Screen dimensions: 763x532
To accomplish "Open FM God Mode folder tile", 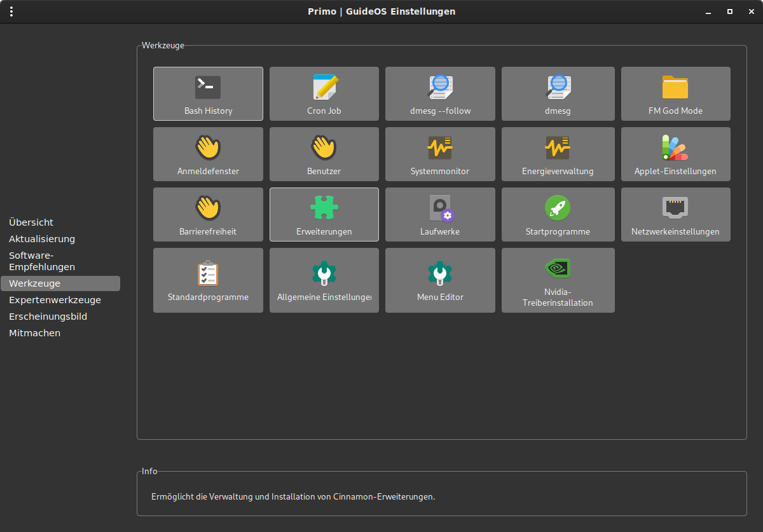I will (675, 94).
